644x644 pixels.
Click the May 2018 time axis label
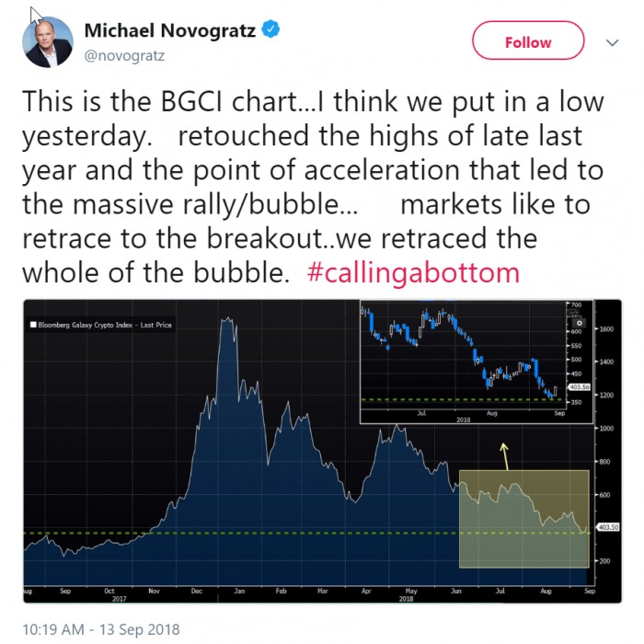409,594
